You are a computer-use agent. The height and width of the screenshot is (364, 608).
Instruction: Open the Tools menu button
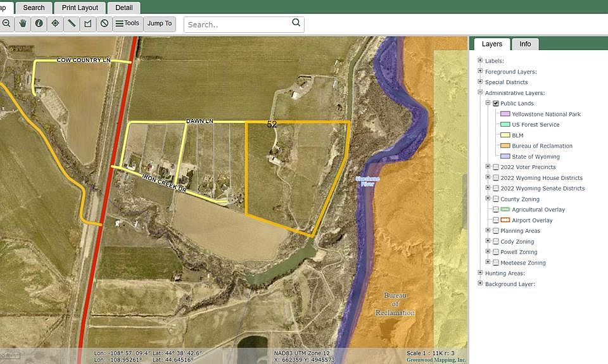click(127, 23)
